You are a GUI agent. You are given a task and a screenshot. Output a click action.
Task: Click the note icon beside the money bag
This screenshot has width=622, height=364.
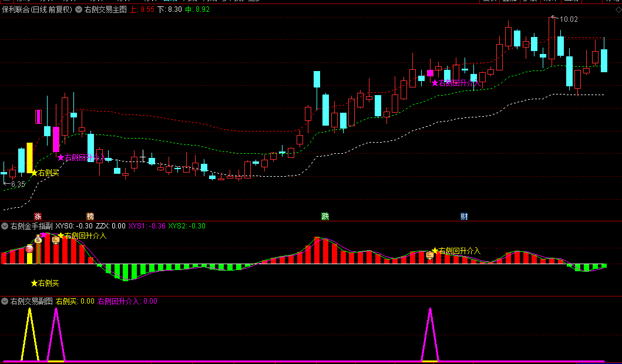pyautogui.click(x=56, y=240)
